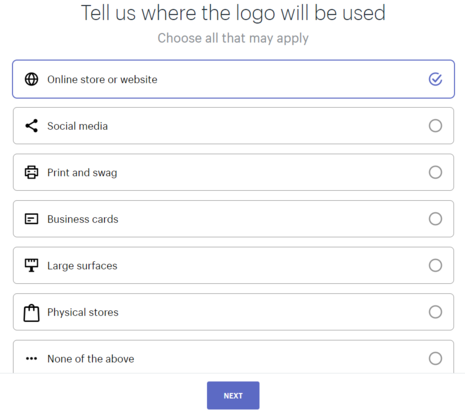Mark the Physical stores selection circle
Screen dimensions: 465x412
[435, 312]
